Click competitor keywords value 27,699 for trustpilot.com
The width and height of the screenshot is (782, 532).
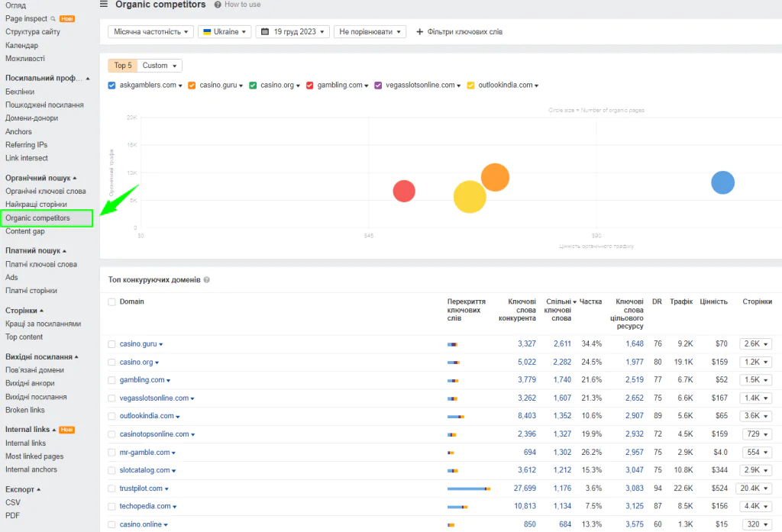525,488
